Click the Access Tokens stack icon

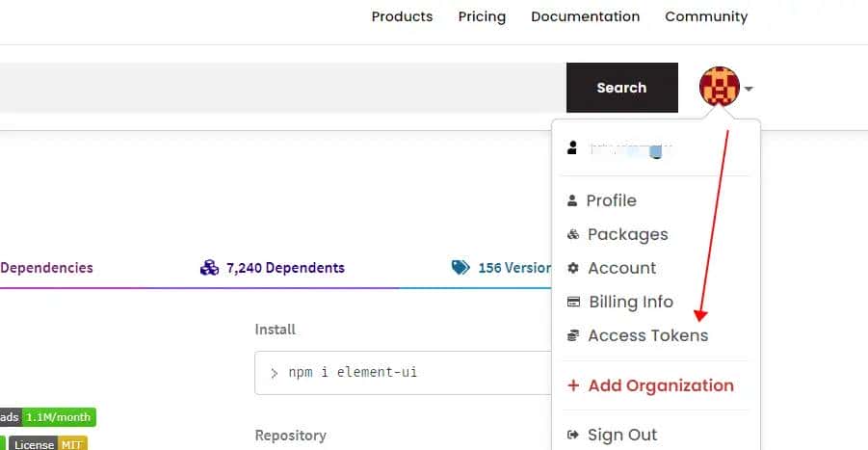tap(573, 335)
